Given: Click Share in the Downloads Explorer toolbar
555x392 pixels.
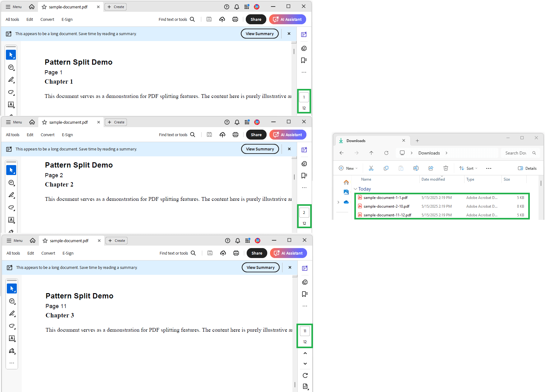Looking at the screenshot, I should point(431,168).
